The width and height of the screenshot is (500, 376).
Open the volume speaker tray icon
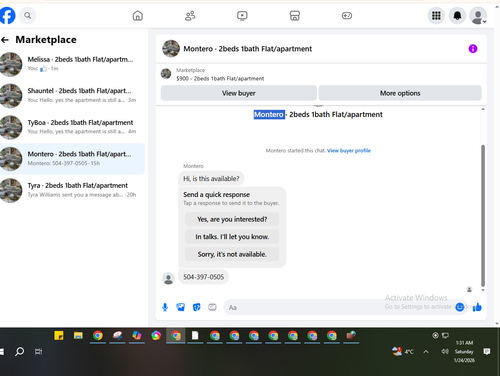(x=445, y=351)
